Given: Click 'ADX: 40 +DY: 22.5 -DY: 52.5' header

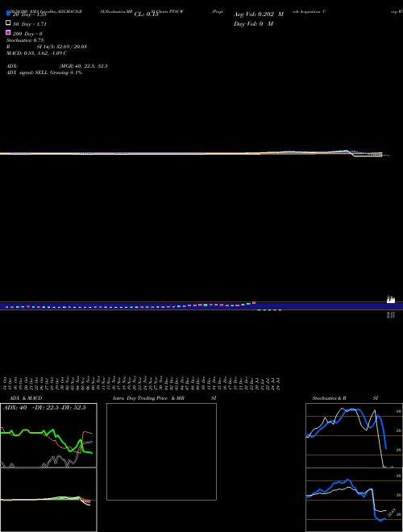Looking at the screenshot, I should (44, 408).
